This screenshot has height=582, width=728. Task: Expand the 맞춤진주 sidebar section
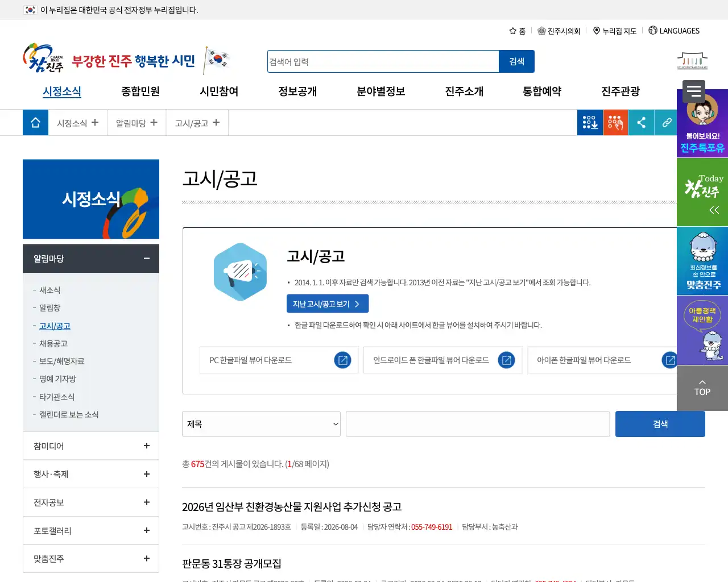91,559
